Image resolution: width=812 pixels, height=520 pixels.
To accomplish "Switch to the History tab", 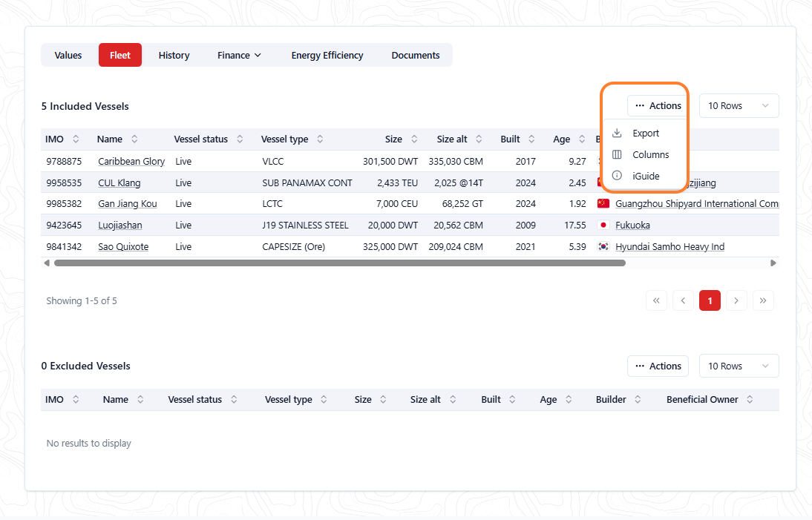I will 174,56.
